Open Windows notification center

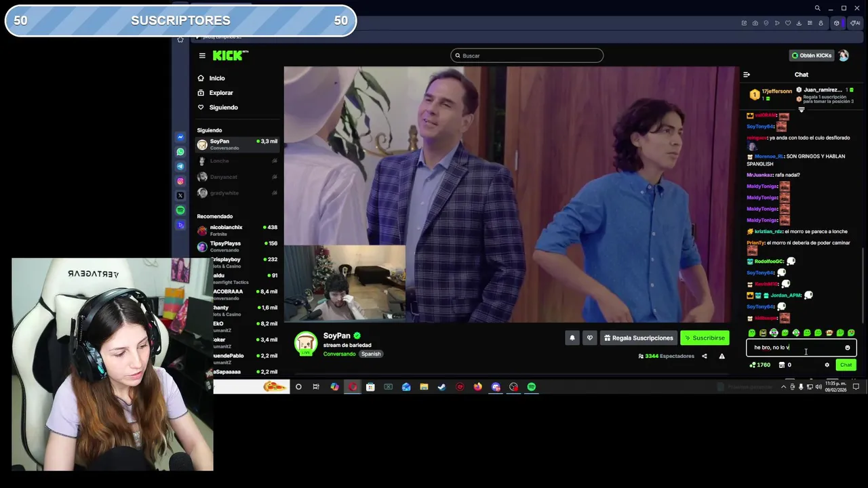pyautogui.click(x=856, y=387)
